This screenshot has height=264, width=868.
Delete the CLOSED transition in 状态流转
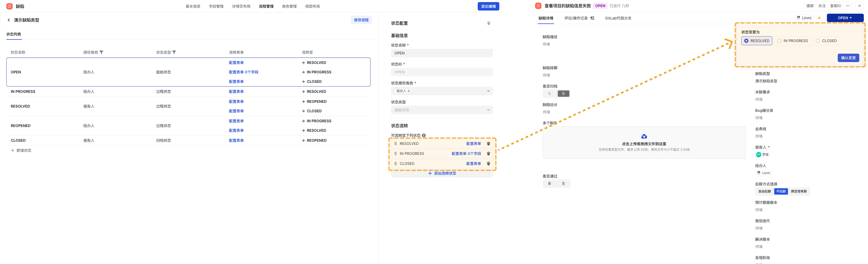click(488, 164)
